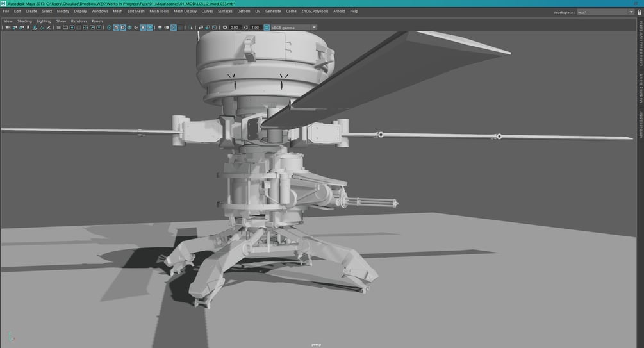Open the Grease Pencil tool
Image resolution: width=644 pixels, height=348 pixels.
point(48,28)
